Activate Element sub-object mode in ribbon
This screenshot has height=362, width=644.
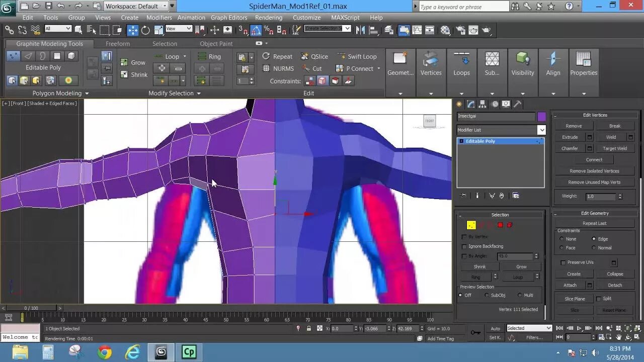(72, 56)
